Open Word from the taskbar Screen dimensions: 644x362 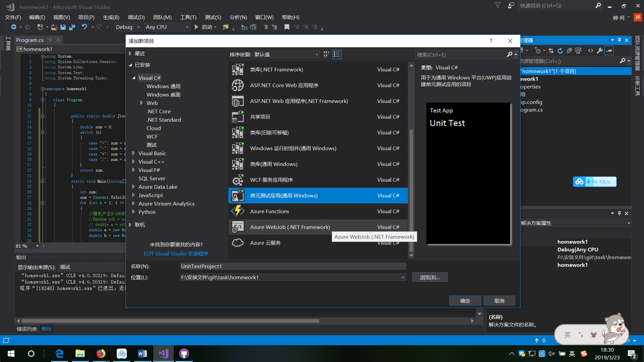pyautogui.click(x=142, y=353)
